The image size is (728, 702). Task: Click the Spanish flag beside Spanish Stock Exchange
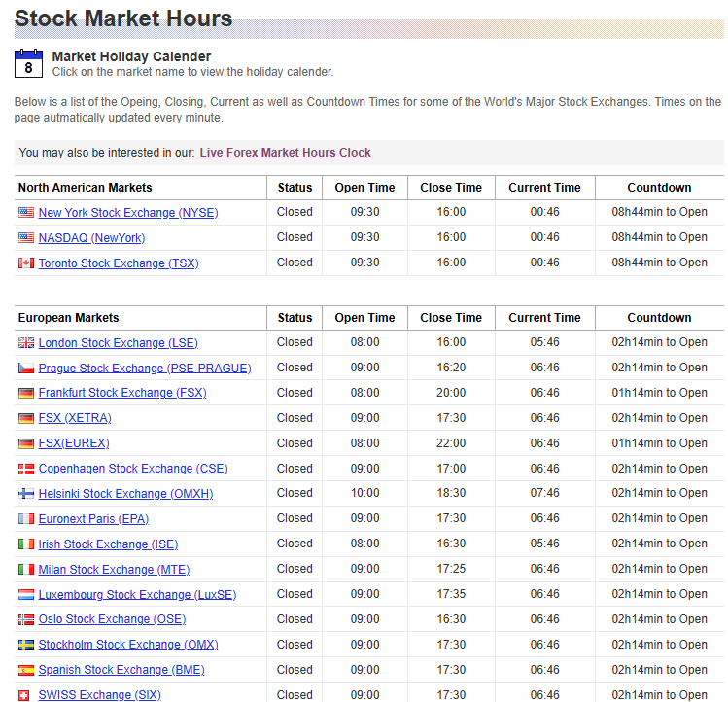(x=26, y=670)
